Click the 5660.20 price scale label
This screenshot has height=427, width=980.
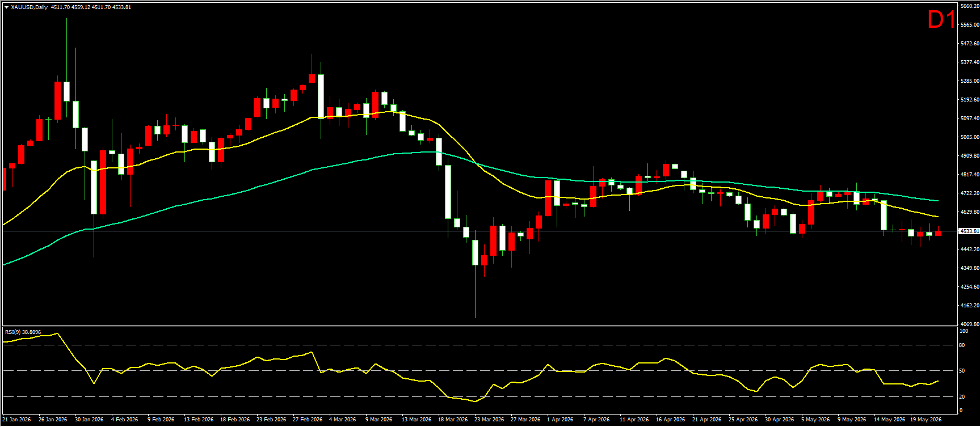[969, 6]
